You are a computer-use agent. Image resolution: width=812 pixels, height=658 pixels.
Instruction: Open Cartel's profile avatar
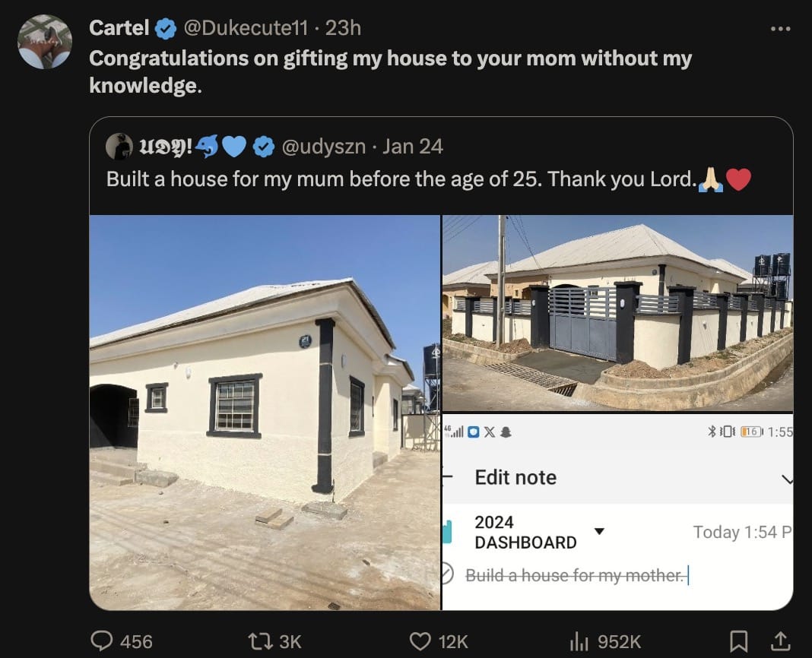pos(45,41)
